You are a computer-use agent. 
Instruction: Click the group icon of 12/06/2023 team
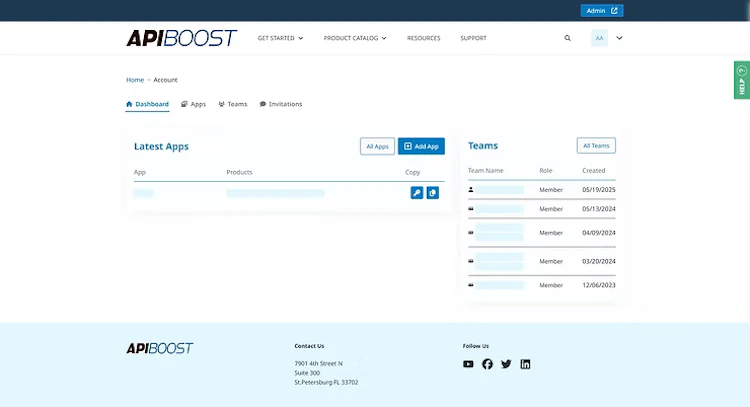tap(471, 285)
